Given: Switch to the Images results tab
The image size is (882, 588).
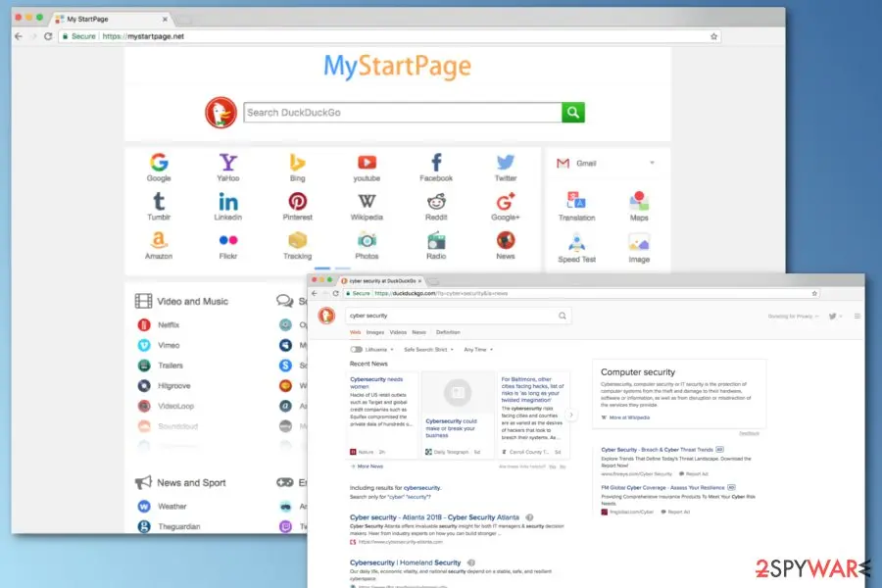Looking at the screenshot, I should pos(374,332).
